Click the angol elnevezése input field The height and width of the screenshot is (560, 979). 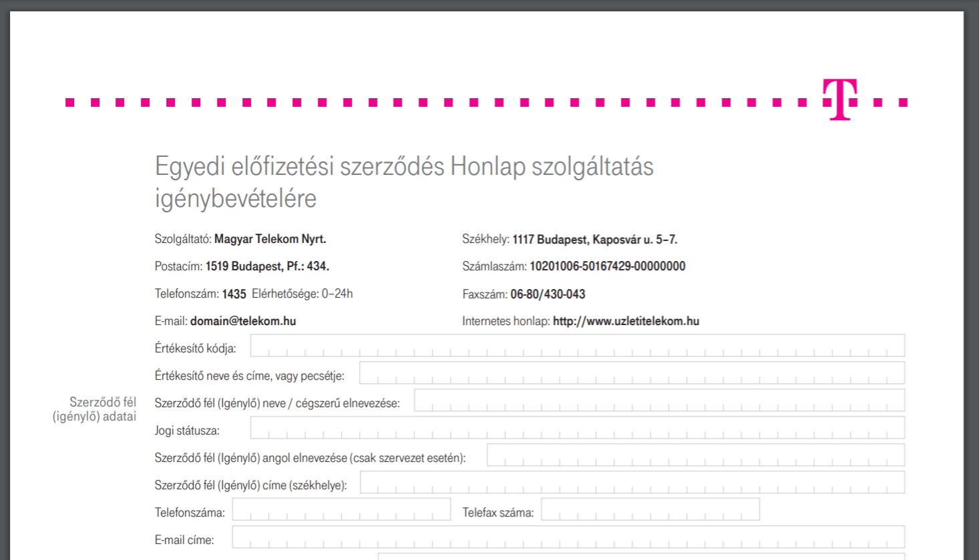click(x=696, y=455)
